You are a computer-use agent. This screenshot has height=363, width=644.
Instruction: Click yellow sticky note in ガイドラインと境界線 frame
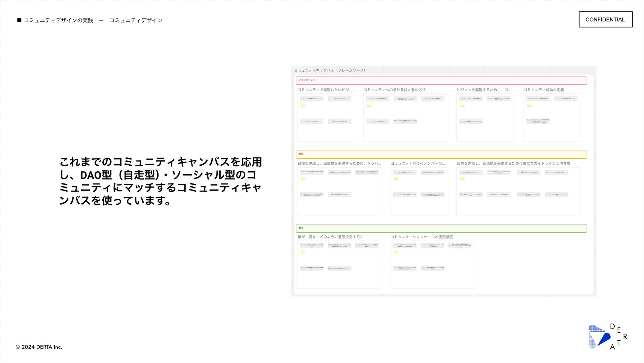click(x=462, y=179)
